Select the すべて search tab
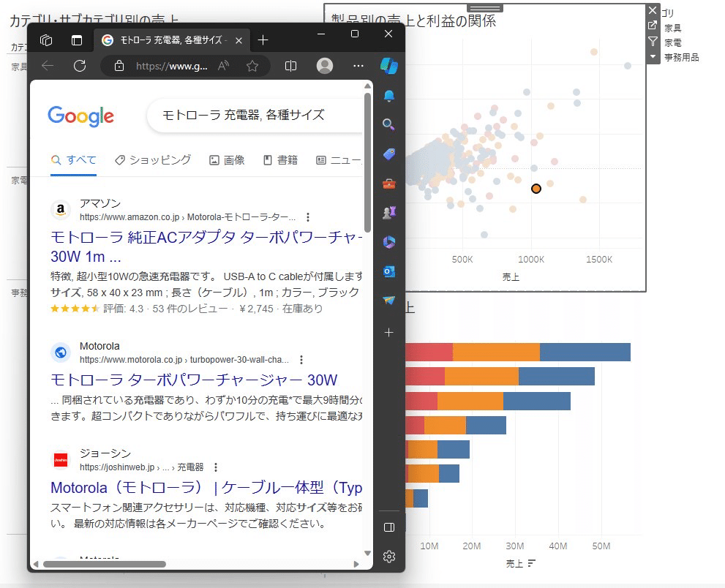Image resolution: width=725 pixels, height=588 pixels. coord(73,160)
